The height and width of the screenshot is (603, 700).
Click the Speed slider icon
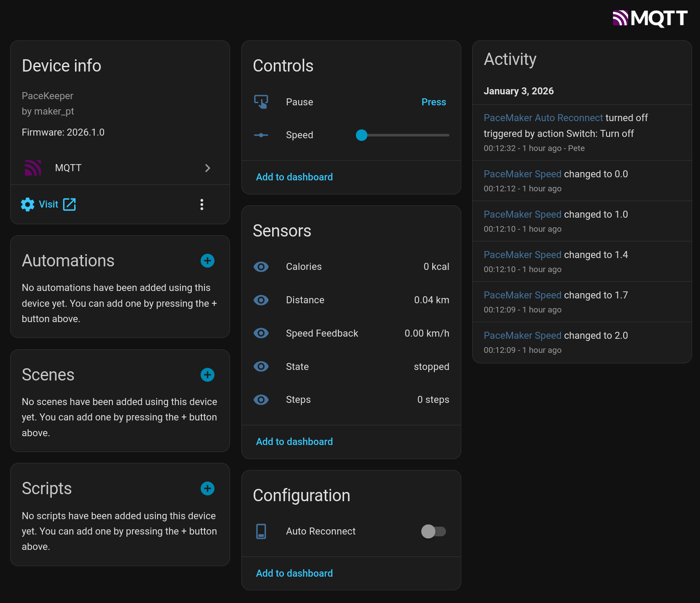(x=261, y=135)
